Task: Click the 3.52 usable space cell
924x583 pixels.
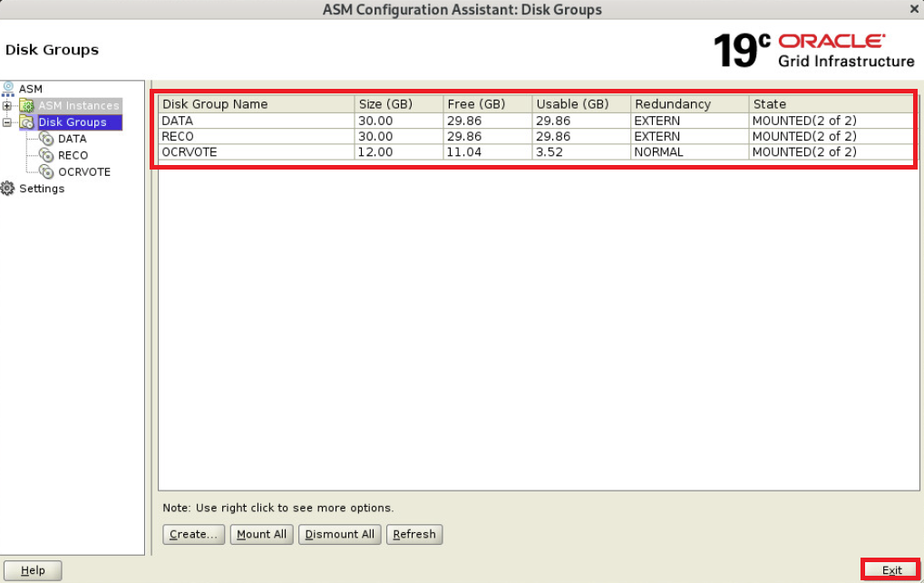Action: (x=581, y=152)
